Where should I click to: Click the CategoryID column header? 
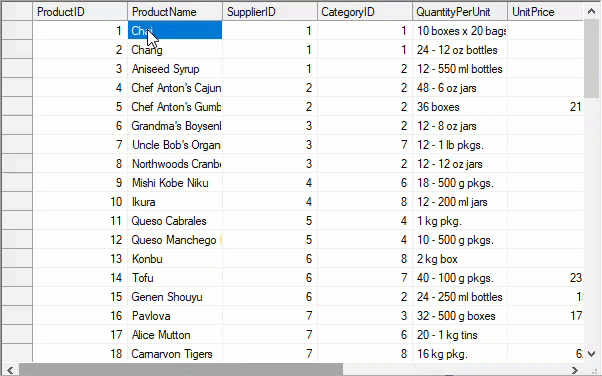click(x=365, y=12)
